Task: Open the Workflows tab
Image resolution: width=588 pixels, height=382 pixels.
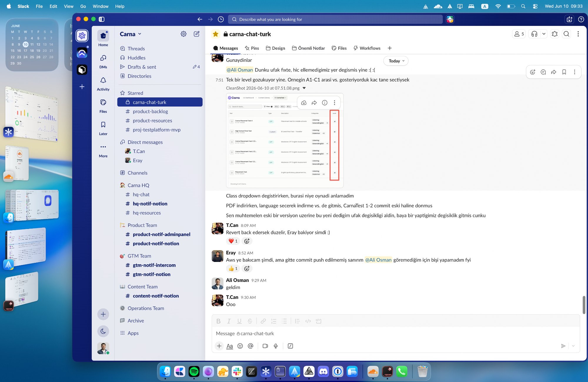Action: pyautogui.click(x=367, y=48)
